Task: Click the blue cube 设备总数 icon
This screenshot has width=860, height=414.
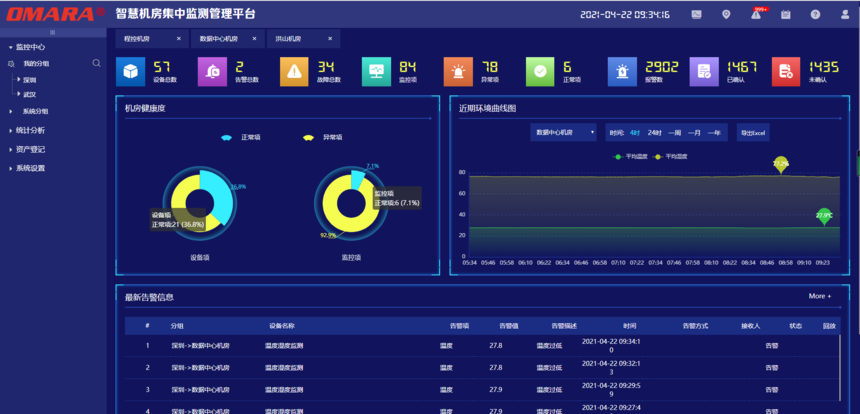Action: tap(131, 71)
